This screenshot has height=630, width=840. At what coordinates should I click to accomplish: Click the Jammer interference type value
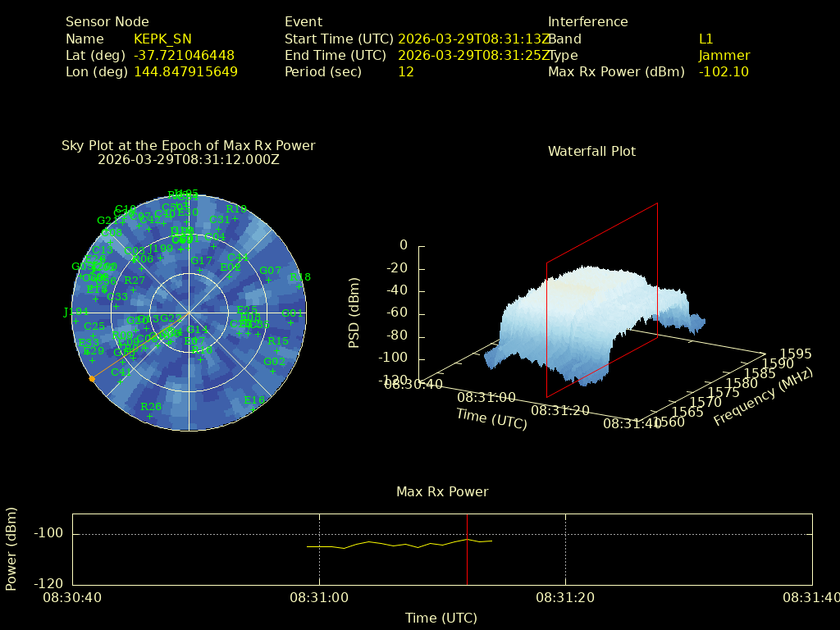(724, 55)
